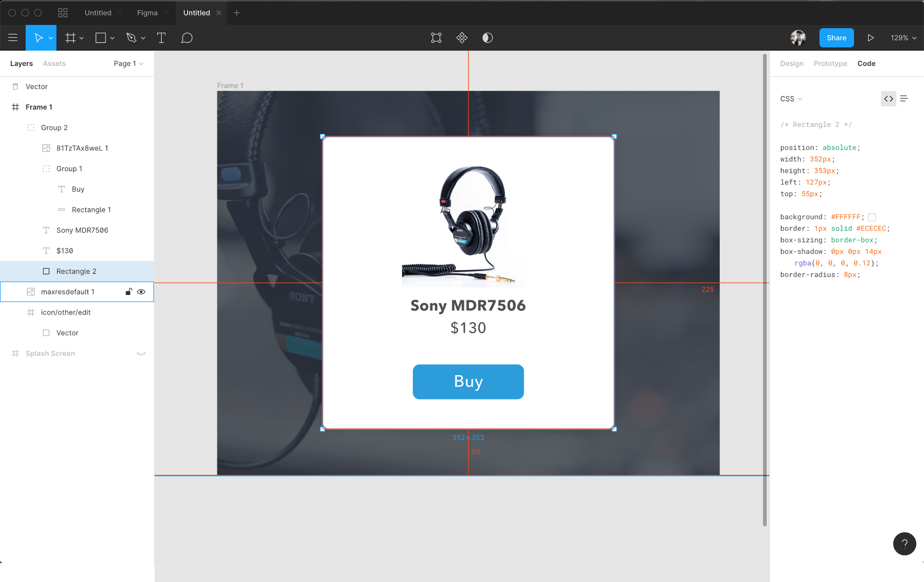Image resolution: width=924 pixels, height=582 pixels.
Task: Click the #FFFFFF background color swatch
Action: coord(872,217)
